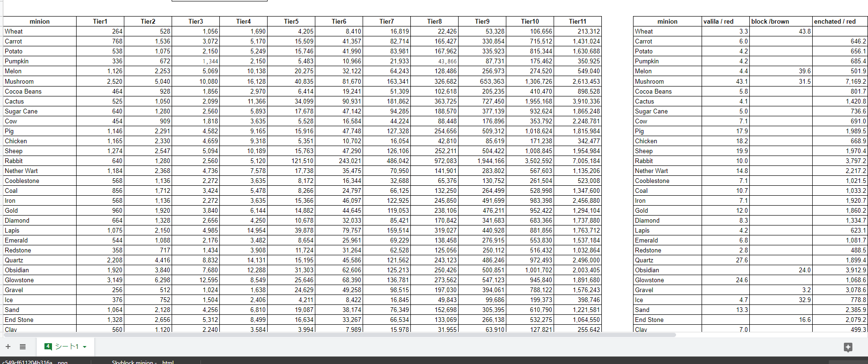Screen dimensions: 868x364
Task: Open the Skyblock minion html download item
Action: tap(143, 362)
